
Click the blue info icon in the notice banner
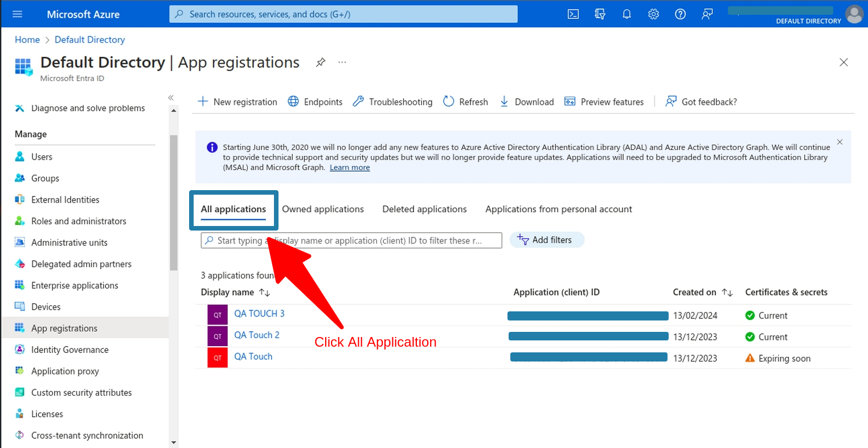click(212, 147)
